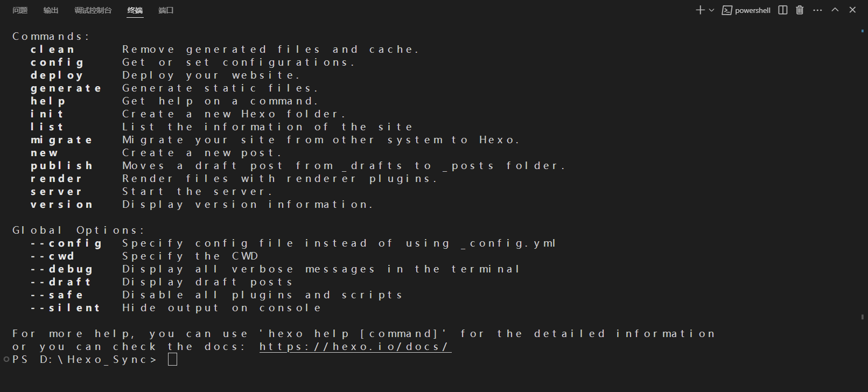The height and width of the screenshot is (392, 868).
Task: Open the https://hexo.io/docs/ link
Action: pyautogui.click(x=355, y=347)
